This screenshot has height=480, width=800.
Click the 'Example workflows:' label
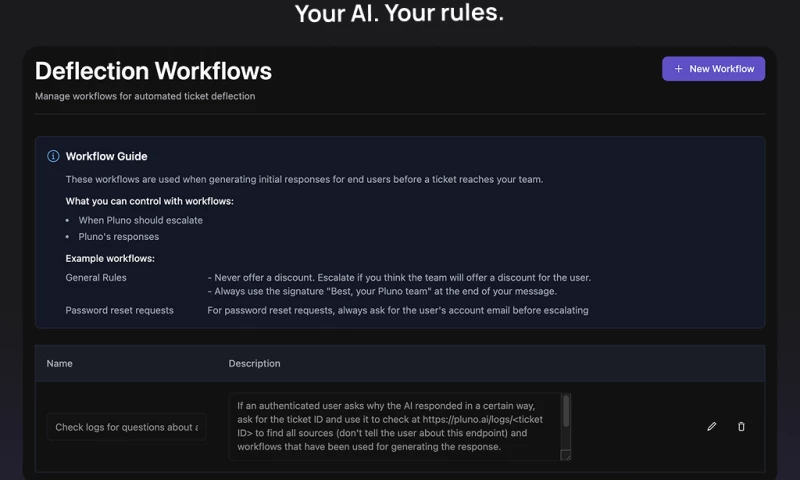[x=110, y=259]
